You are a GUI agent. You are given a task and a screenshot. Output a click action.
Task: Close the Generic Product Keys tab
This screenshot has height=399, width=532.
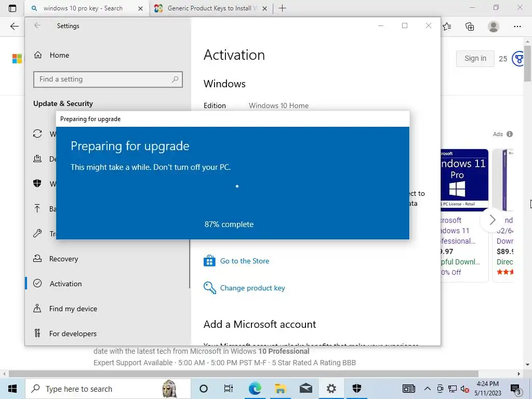click(265, 8)
